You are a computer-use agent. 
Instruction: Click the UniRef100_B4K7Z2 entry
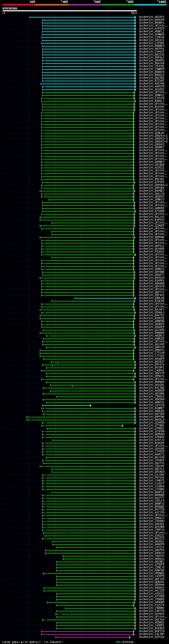pos(152,316)
